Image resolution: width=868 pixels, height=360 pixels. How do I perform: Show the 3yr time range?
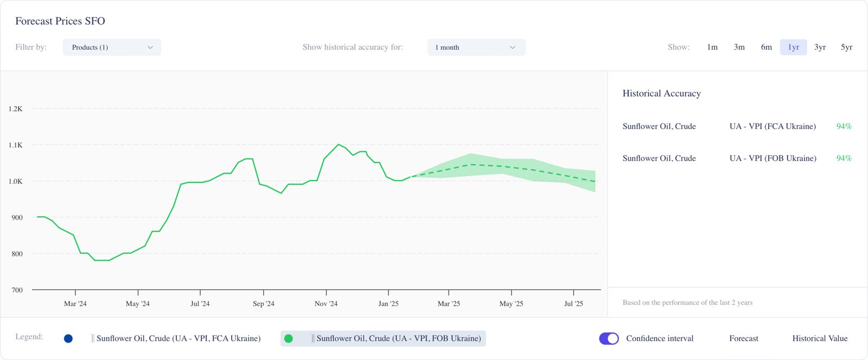pos(820,47)
